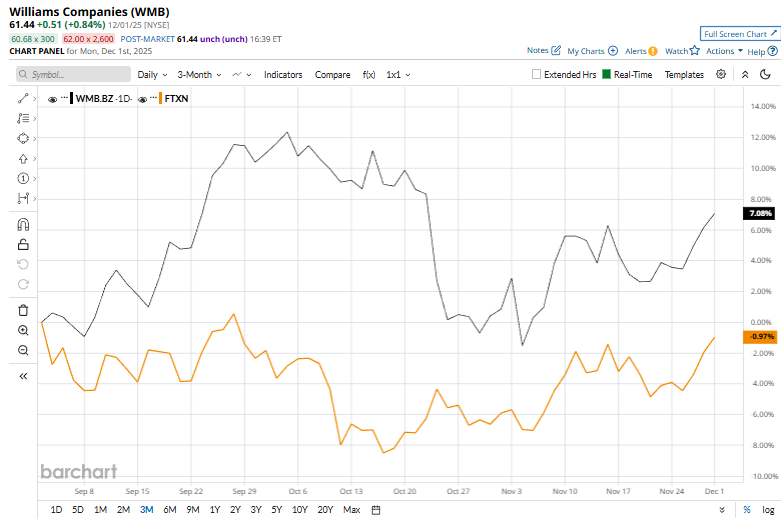The width and height of the screenshot is (781, 522).
Task: Open chart settings gear icon
Action: tap(721, 74)
